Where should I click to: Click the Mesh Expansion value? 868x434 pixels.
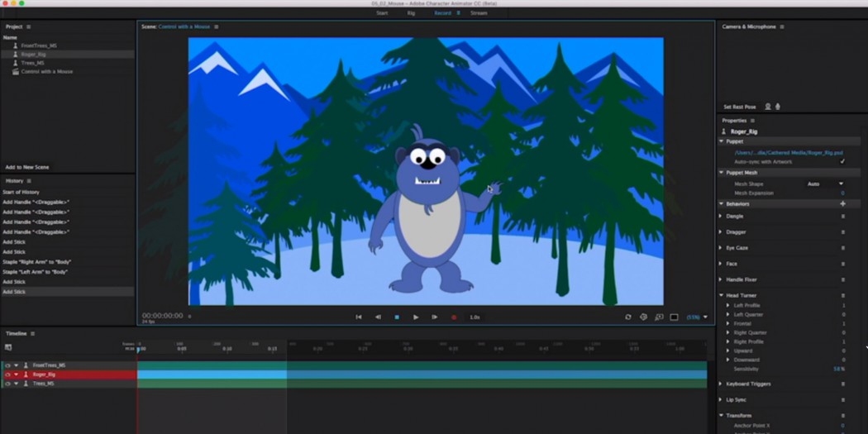pyautogui.click(x=842, y=193)
